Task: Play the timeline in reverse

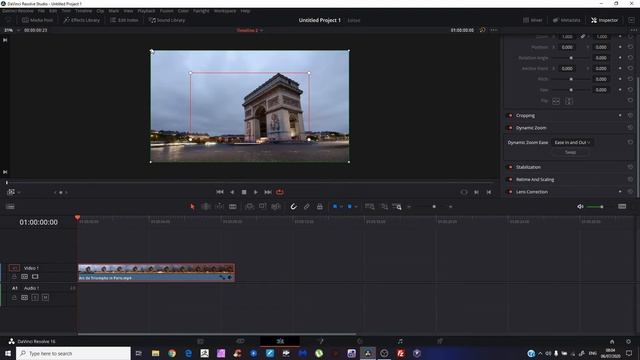Action: [232, 192]
